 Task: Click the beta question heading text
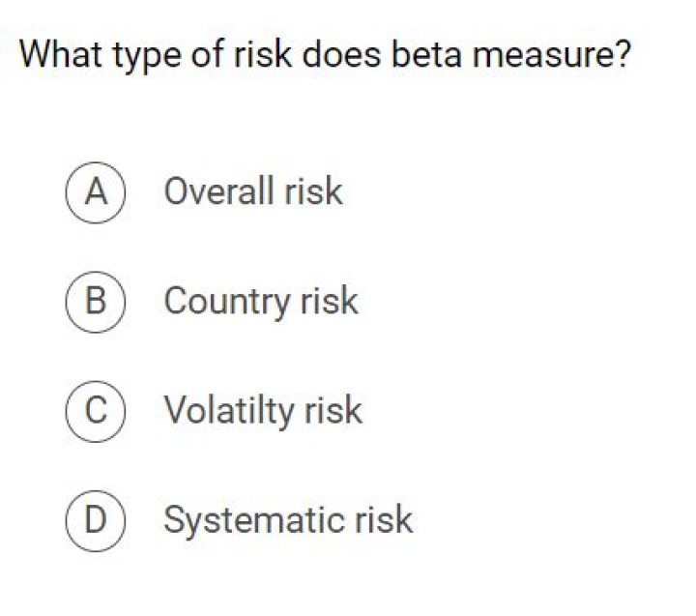[327, 54]
